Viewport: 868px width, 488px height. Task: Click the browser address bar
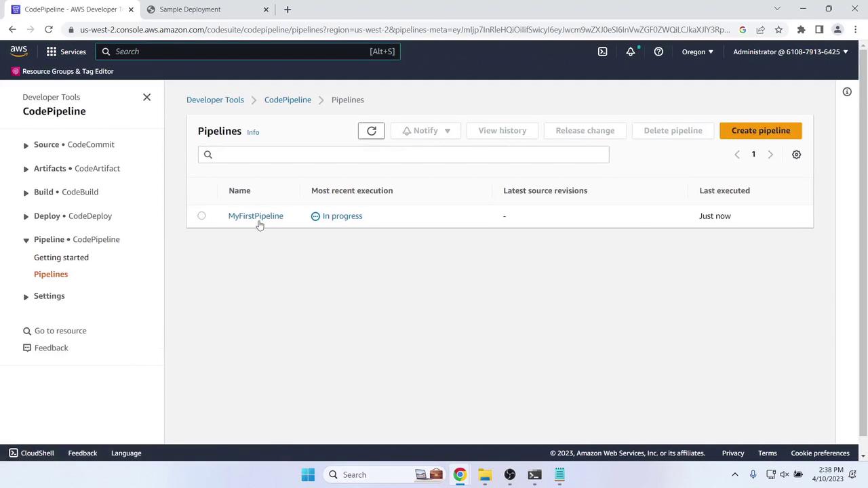[x=404, y=29]
